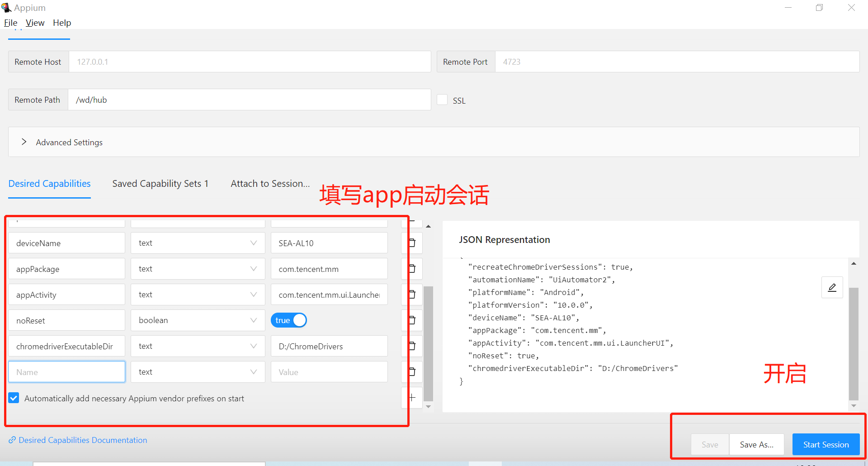Click the "platformVersion": "10.0.0" JSON line

pos(530,305)
